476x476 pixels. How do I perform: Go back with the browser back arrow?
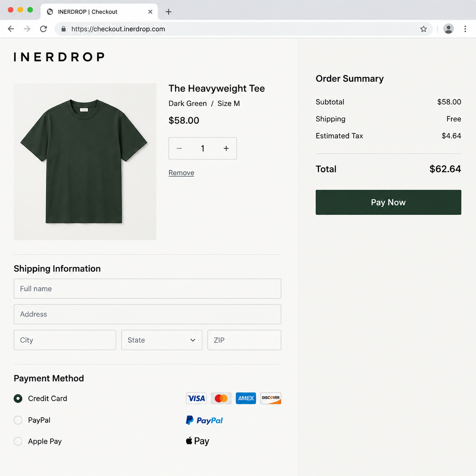pos(11,29)
